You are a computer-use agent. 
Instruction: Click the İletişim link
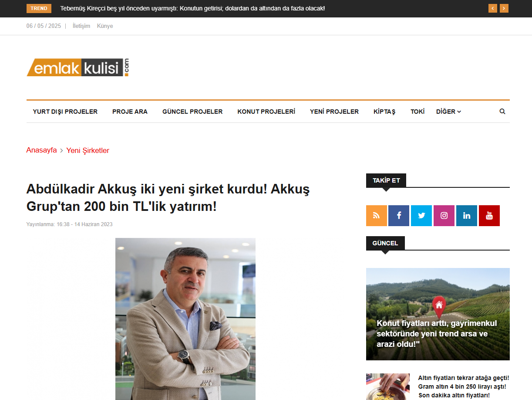(x=81, y=26)
